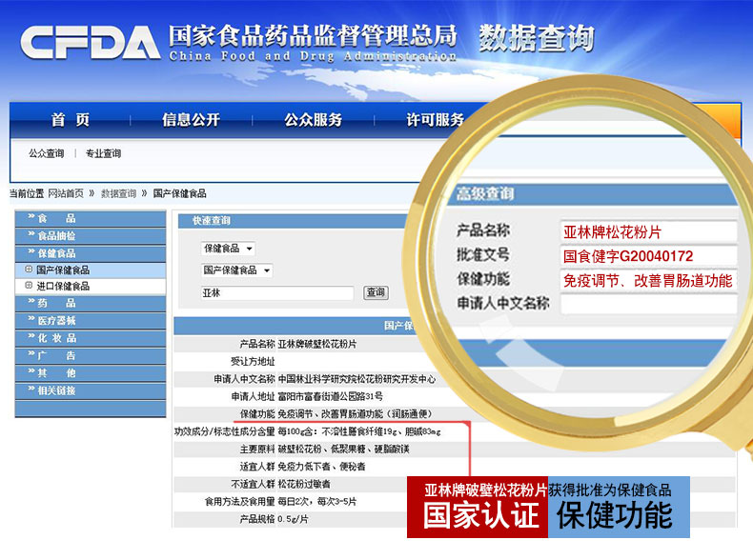Click the 保健功能 row value 免疫调节
Screen dimensions: 753x560
click(295, 413)
